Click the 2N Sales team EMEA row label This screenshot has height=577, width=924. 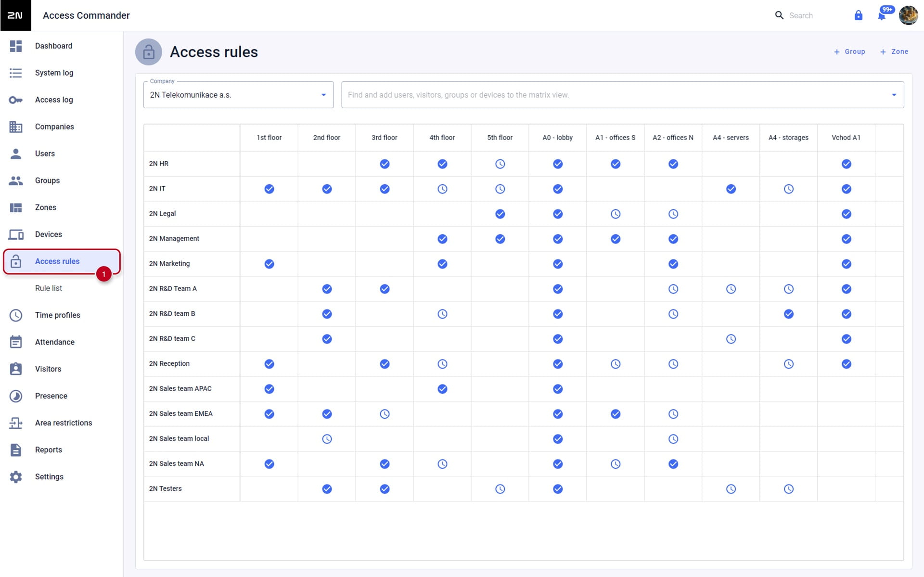(x=180, y=414)
